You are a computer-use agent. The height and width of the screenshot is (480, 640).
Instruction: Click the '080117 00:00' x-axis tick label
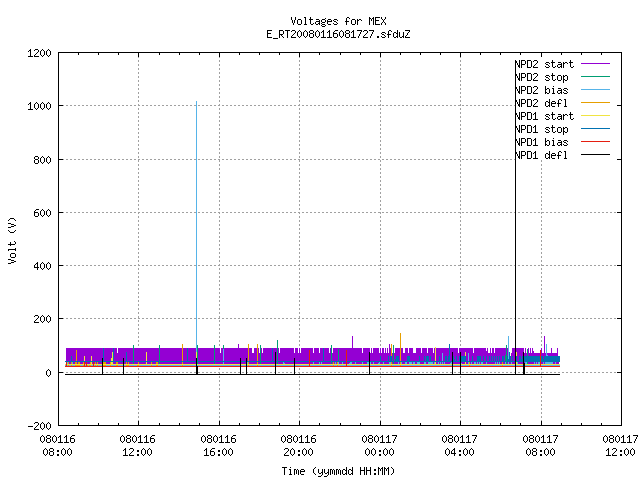point(379,446)
